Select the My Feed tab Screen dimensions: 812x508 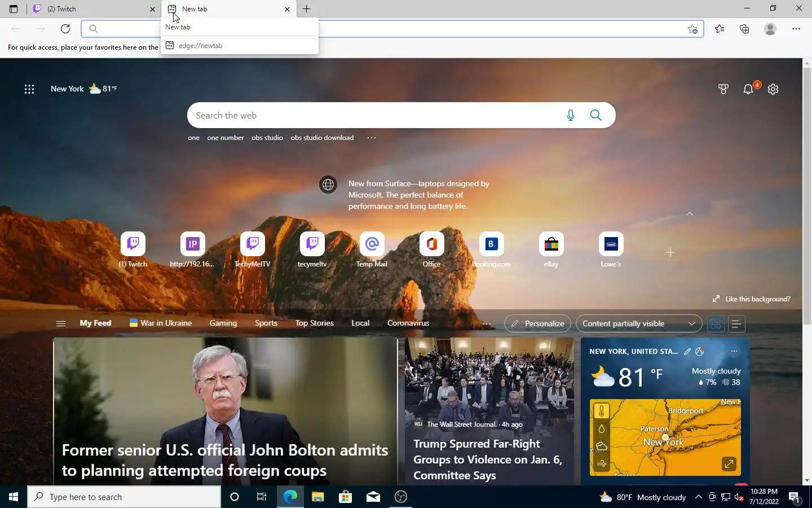point(95,323)
